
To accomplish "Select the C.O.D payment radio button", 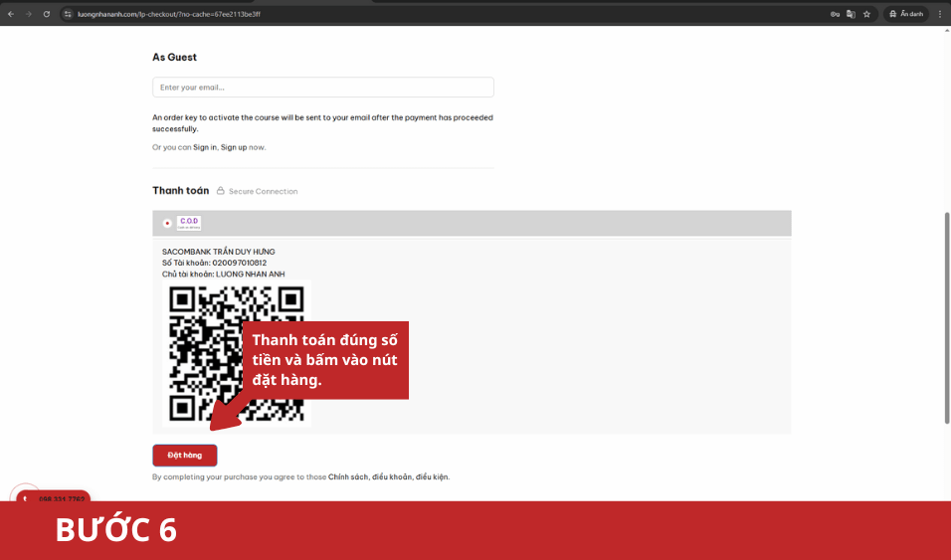I will pyautogui.click(x=167, y=223).
